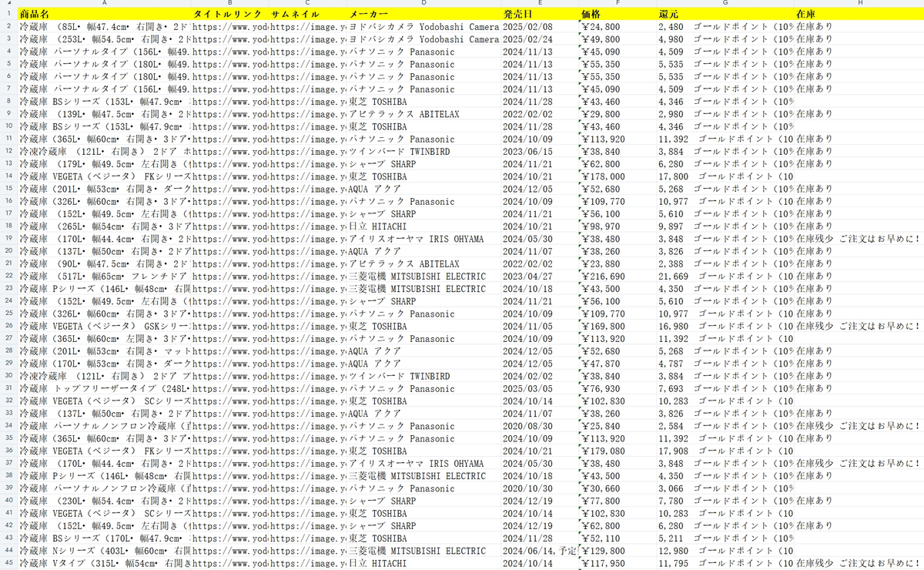This screenshot has height=570, width=924.
Task: Select アイリスオーヤマ IRIS OHYAMA cell in row 19
Action: 423,239
